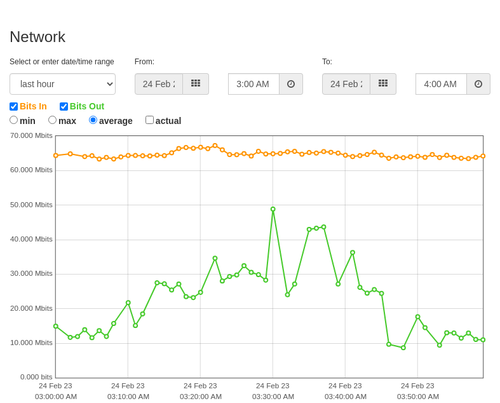Click the 'To:' label
This screenshot has height=403, width=500.
pyautogui.click(x=327, y=62)
